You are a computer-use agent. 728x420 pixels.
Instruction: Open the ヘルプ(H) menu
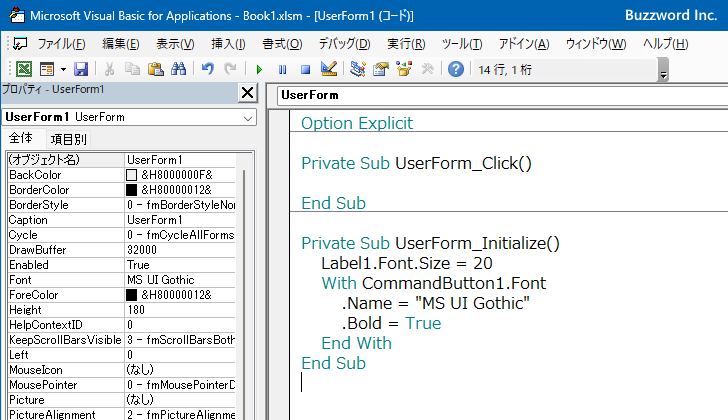[x=665, y=44]
